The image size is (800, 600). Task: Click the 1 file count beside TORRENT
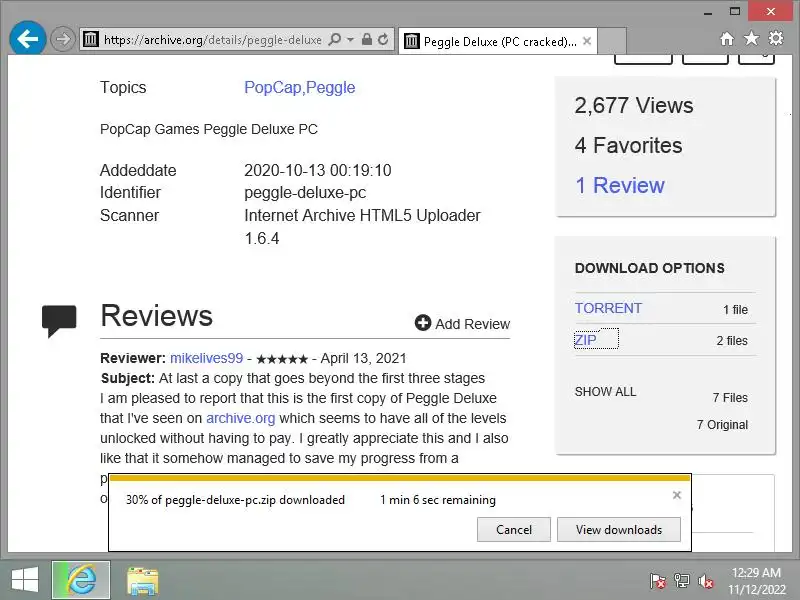coord(735,310)
